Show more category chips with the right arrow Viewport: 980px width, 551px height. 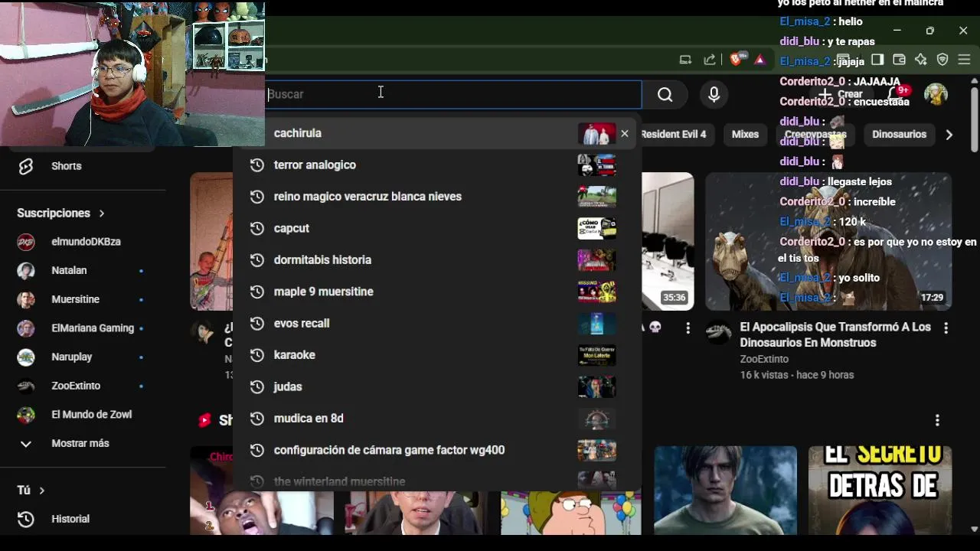949,135
